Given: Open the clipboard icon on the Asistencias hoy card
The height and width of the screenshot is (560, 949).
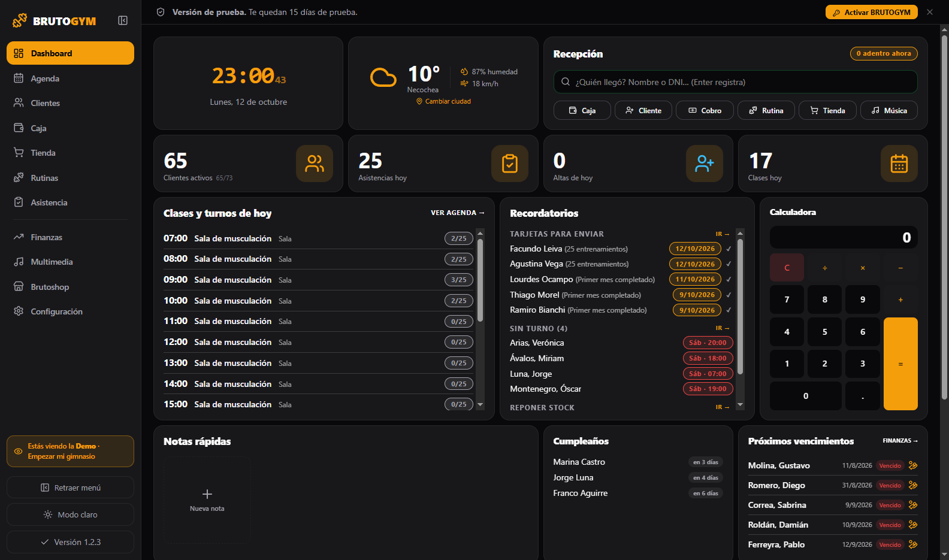Looking at the screenshot, I should (x=510, y=164).
